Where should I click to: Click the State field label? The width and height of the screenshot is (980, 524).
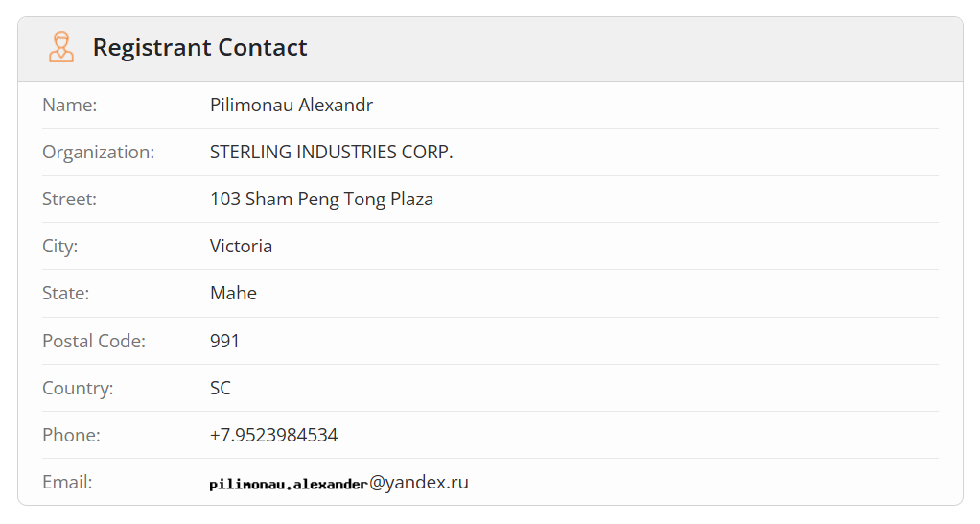[65, 293]
